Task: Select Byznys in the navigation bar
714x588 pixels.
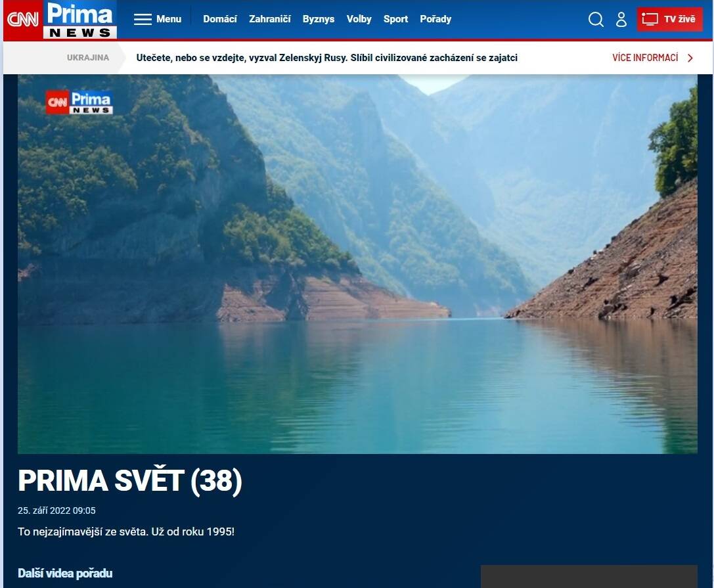Action: [x=319, y=19]
